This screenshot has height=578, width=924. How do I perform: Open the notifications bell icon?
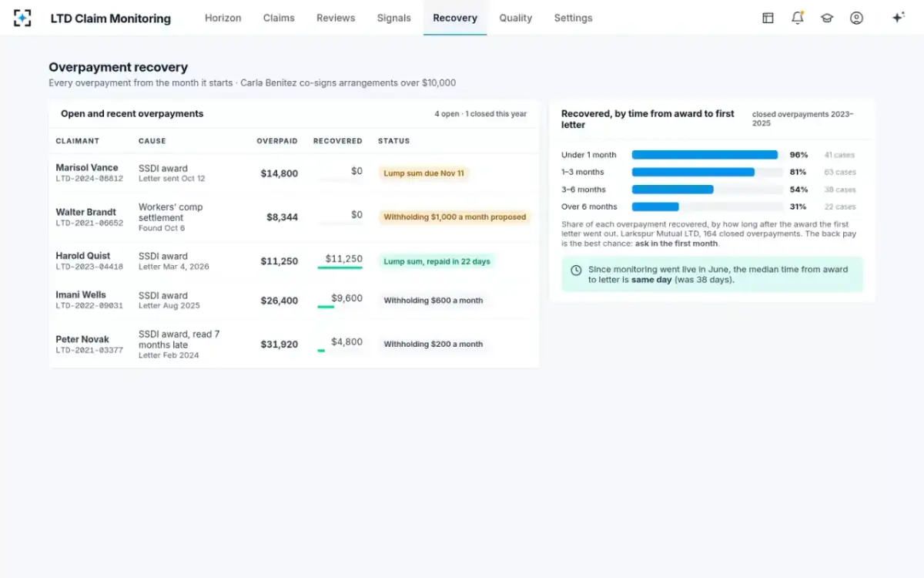(797, 18)
